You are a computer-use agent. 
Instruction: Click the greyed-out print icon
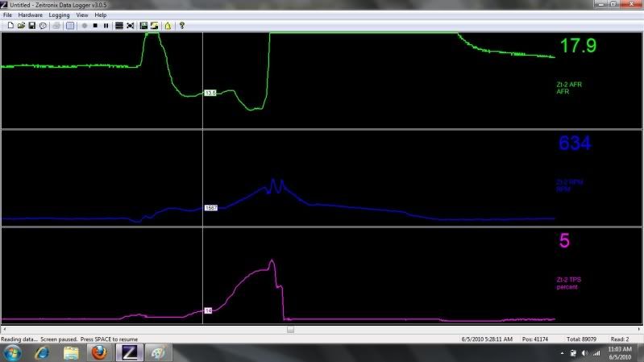pos(56,26)
